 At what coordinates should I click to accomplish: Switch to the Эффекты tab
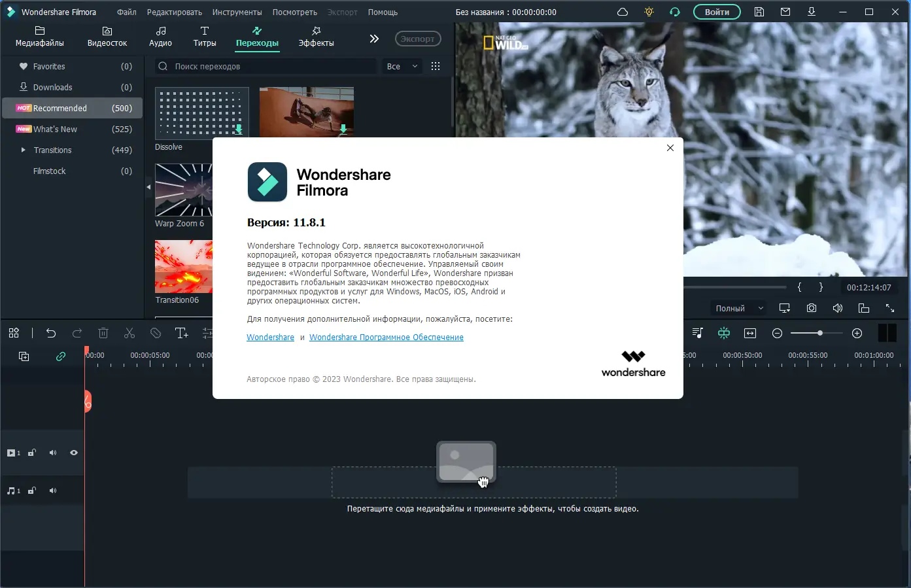316,37
